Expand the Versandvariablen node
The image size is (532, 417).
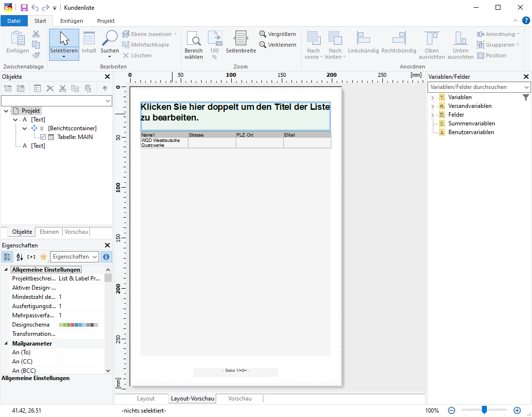click(x=432, y=106)
